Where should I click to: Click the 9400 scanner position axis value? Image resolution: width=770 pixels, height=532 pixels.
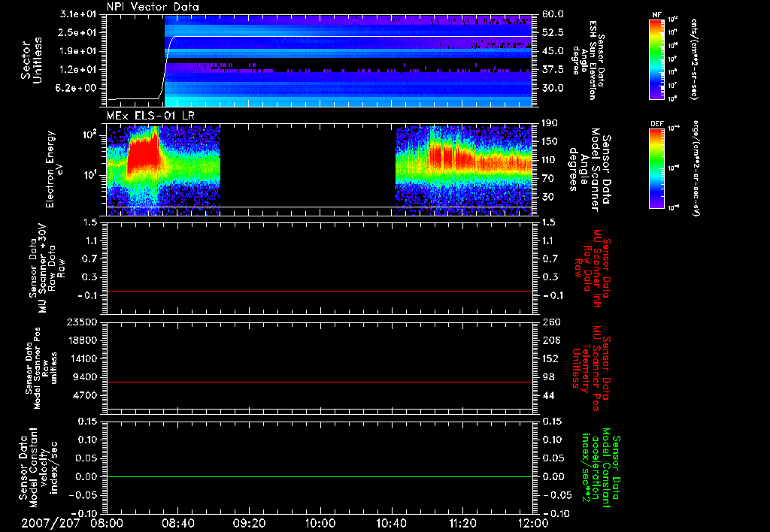click(x=85, y=377)
